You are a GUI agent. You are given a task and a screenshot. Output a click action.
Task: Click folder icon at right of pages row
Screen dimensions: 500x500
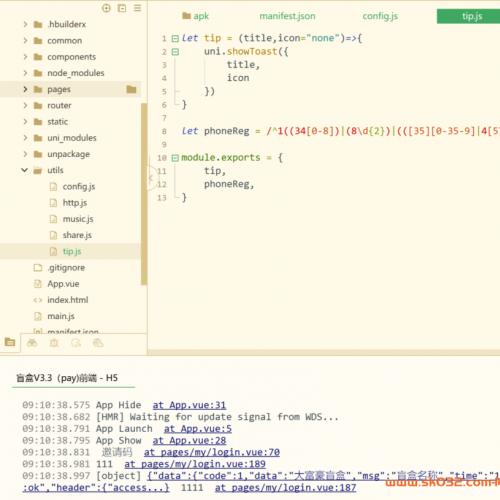pyautogui.click(x=131, y=89)
